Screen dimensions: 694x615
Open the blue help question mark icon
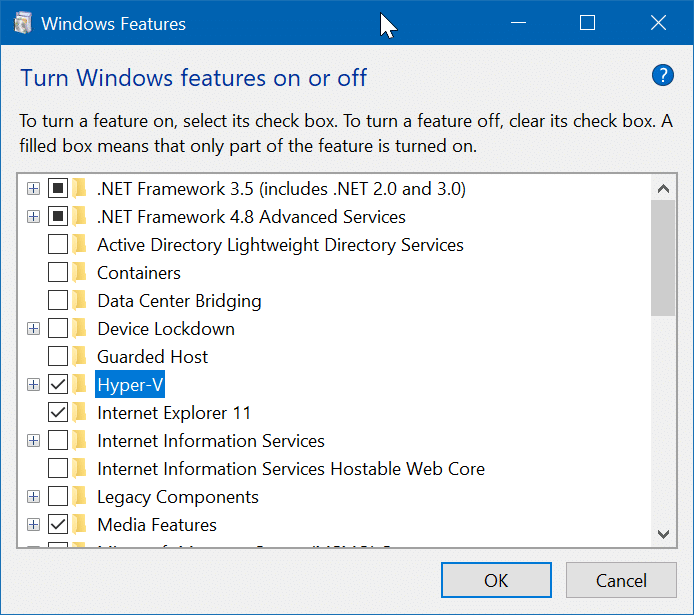(663, 75)
